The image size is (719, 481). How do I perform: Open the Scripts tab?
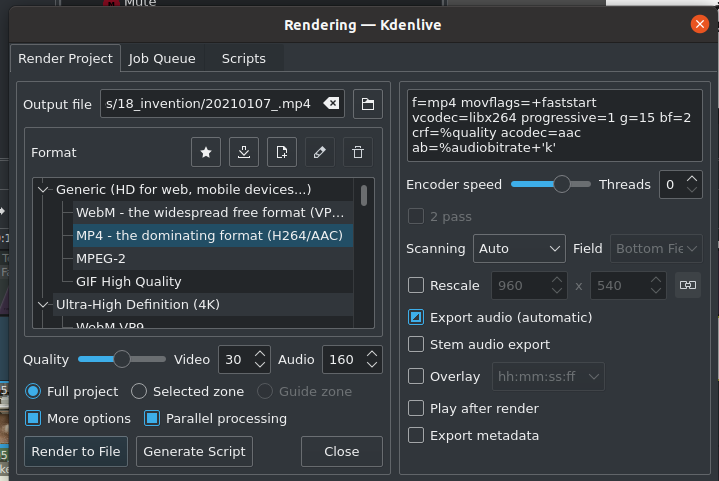coord(243,59)
